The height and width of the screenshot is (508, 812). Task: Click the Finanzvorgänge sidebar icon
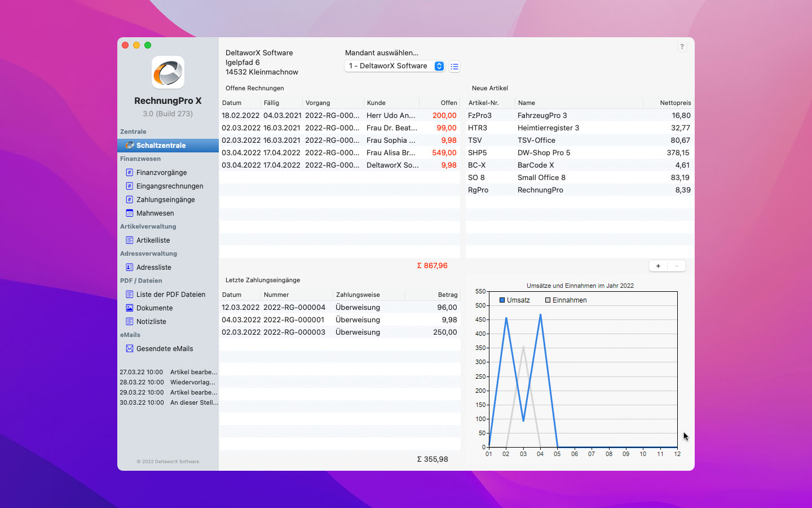click(x=129, y=173)
